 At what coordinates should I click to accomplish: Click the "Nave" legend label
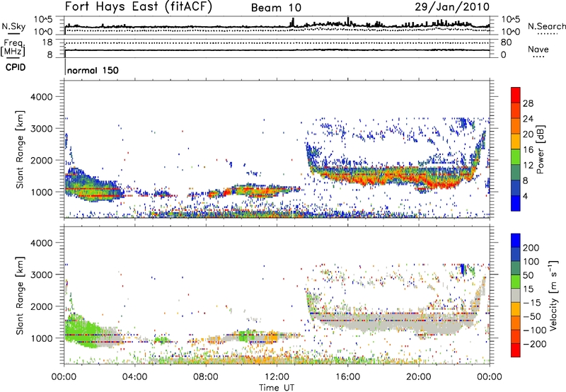click(x=538, y=49)
